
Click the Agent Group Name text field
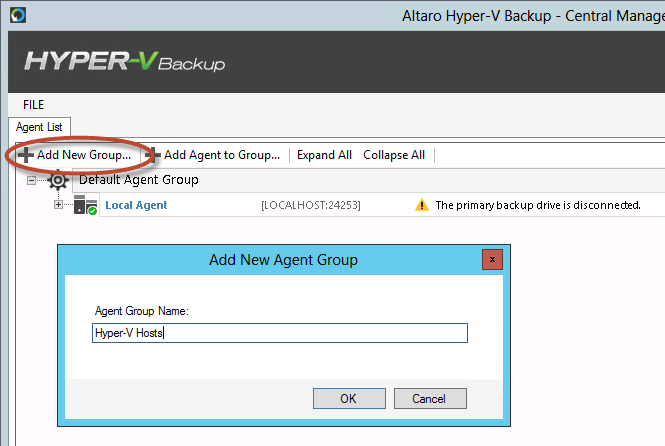click(x=280, y=333)
